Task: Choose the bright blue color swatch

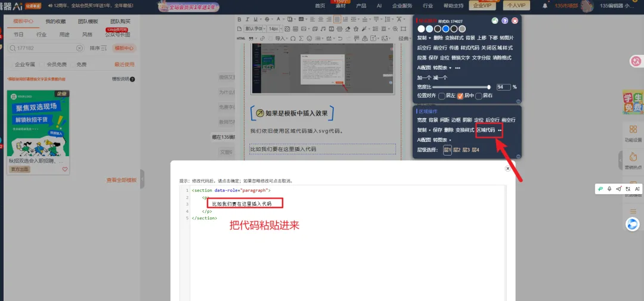Action: point(445,29)
